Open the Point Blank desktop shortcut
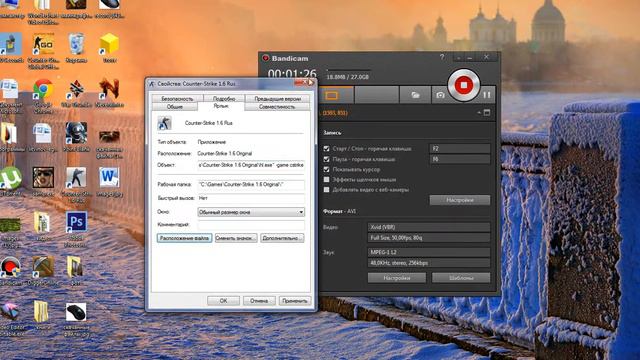640x360 pixels. click(76, 133)
